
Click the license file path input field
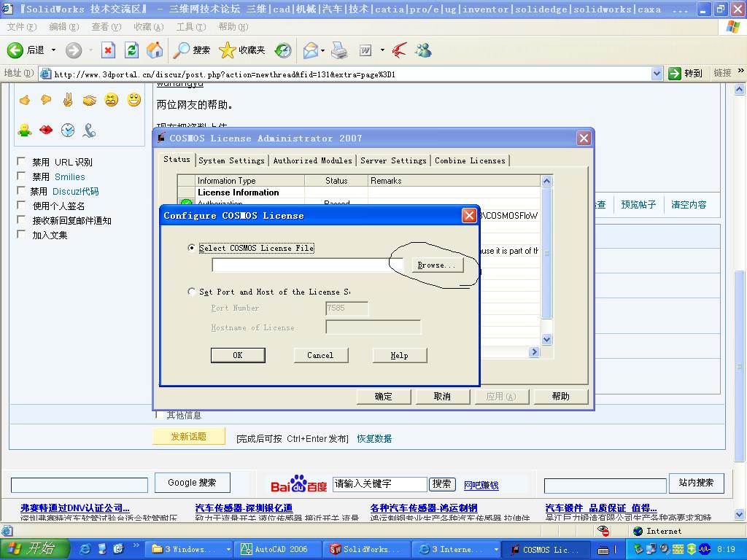click(x=307, y=265)
